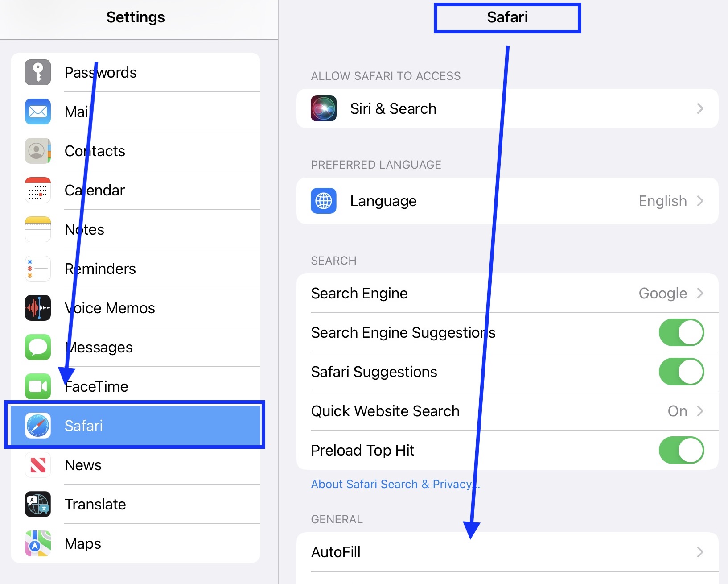Open About Safari Search & Privacy link
This screenshot has width=728, height=584.
point(395,484)
